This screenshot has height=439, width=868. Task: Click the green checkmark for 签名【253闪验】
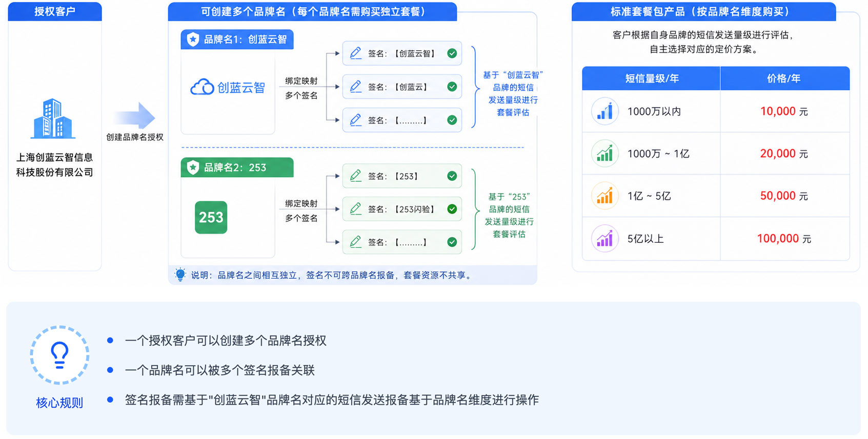(x=452, y=209)
